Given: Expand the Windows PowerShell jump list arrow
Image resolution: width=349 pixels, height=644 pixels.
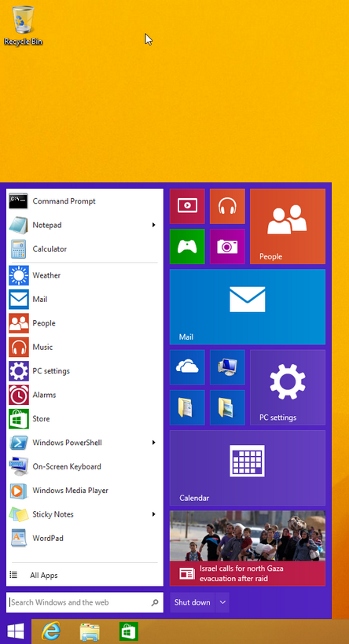Looking at the screenshot, I should coord(154,443).
